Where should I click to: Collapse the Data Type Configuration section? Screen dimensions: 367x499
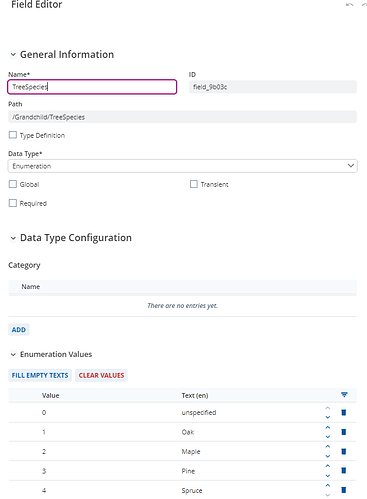pos(13,238)
